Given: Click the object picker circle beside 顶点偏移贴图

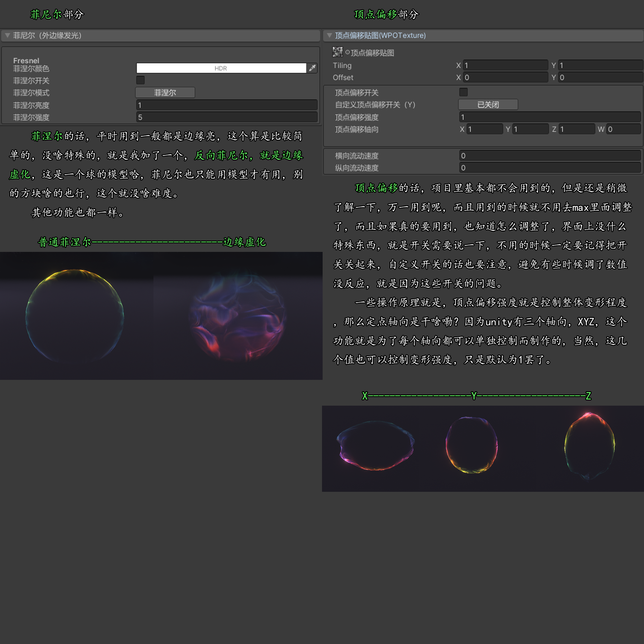Looking at the screenshot, I should click(347, 52).
